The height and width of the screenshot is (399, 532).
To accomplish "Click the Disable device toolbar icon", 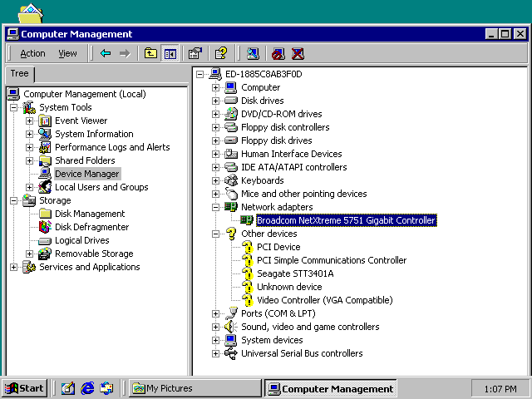I will (x=278, y=53).
